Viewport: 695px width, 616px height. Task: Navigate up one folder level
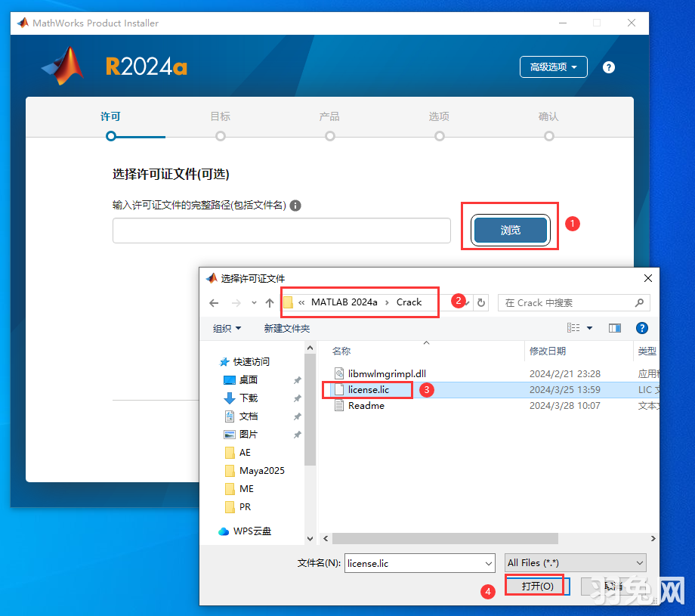coord(270,302)
